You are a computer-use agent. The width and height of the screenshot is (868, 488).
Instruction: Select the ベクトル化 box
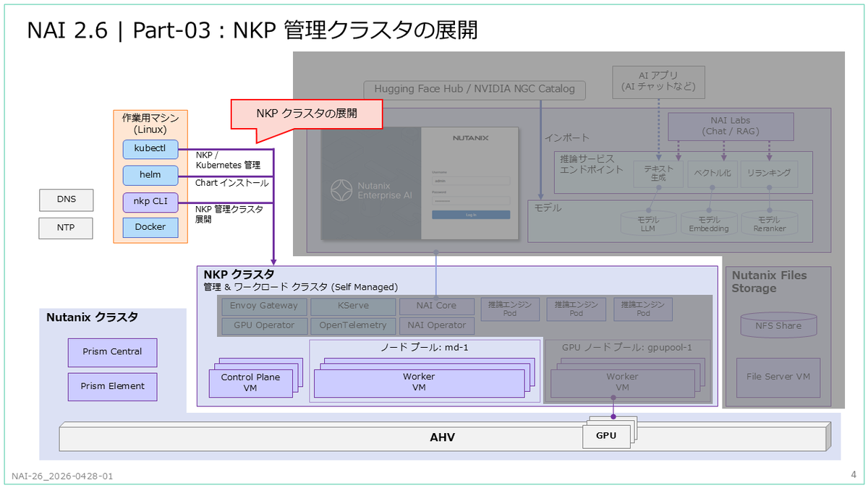click(712, 174)
